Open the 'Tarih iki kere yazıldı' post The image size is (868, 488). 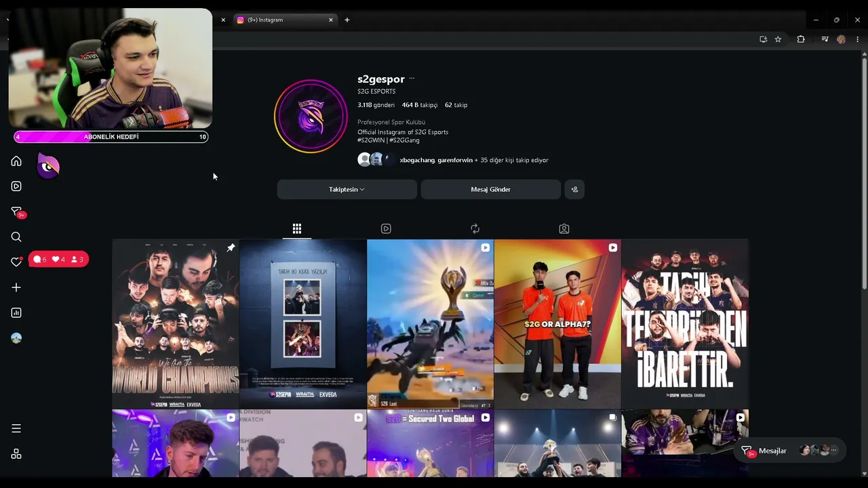click(x=303, y=324)
